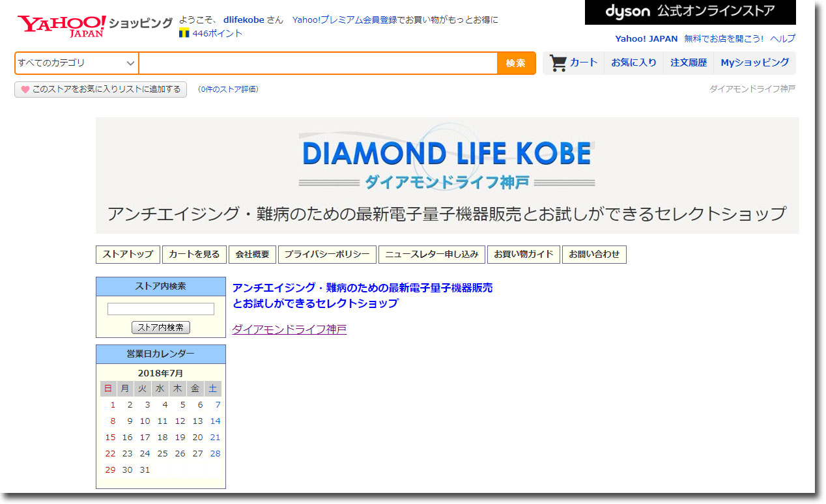The height and width of the screenshot is (504, 826).
Task: Add store via このストアをお気に入りリストに追加する
Action: [100, 90]
